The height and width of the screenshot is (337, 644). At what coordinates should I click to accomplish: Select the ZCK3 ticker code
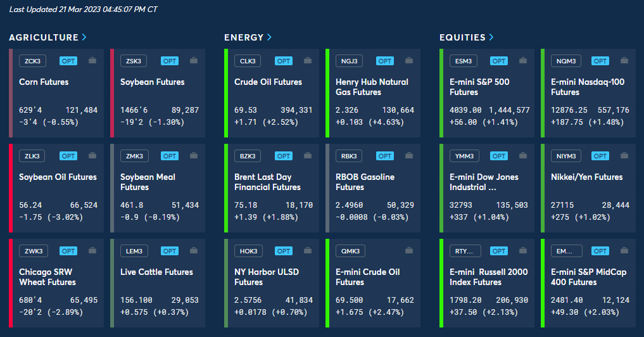point(32,61)
